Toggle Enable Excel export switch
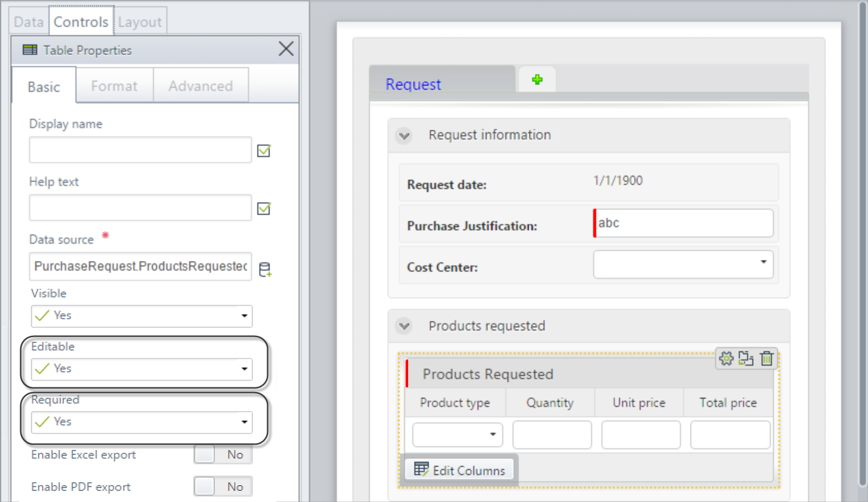This screenshot has width=868, height=502. coord(223,454)
